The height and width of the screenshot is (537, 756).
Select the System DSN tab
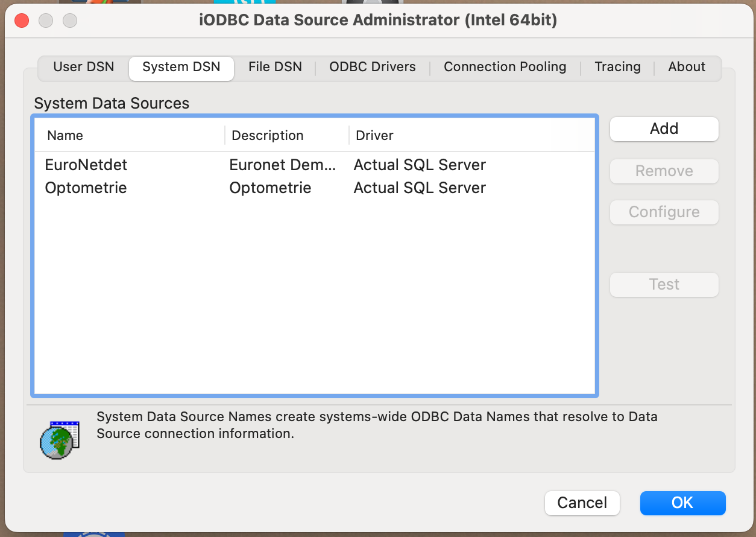pyautogui.click(x=181, y=68)
